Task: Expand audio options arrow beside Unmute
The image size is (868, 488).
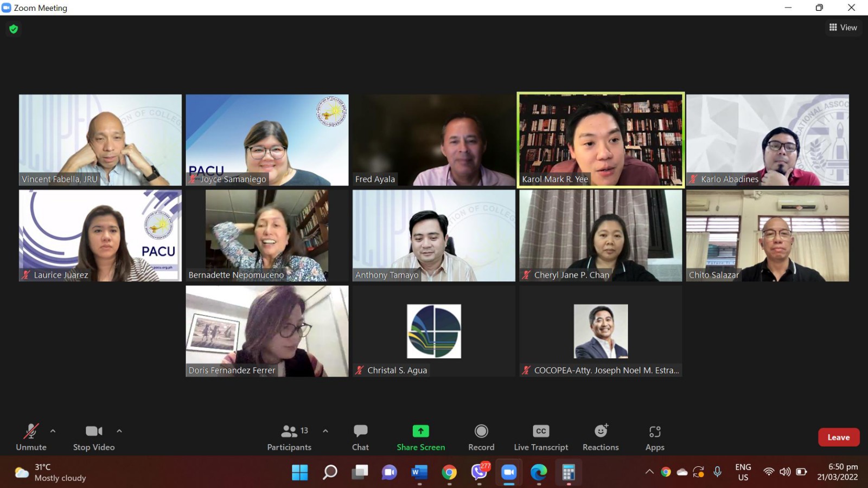Action: click(x=53, y=431)
